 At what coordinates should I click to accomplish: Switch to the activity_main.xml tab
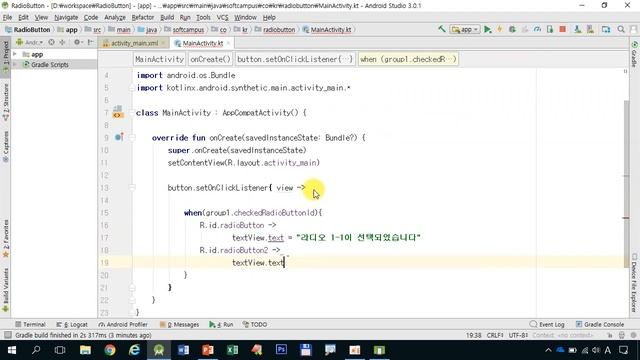click(134, 43)
